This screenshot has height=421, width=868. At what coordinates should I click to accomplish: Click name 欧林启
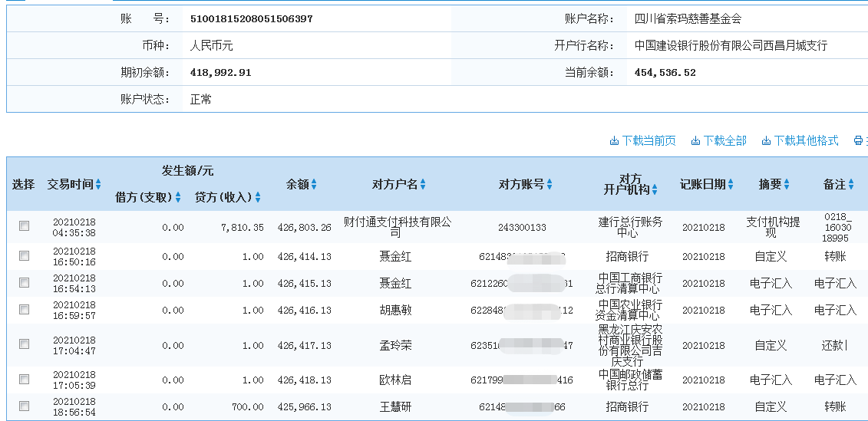395,380
